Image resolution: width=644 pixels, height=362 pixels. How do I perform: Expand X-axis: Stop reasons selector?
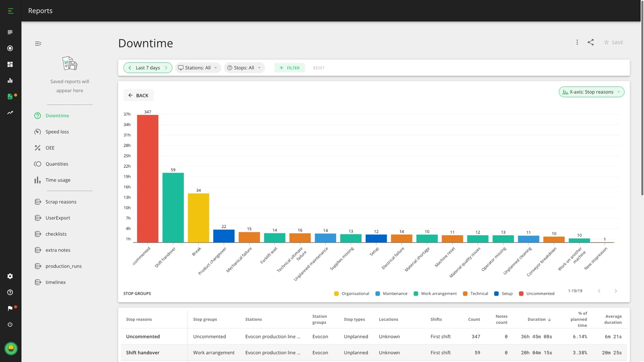click(592, 92)
